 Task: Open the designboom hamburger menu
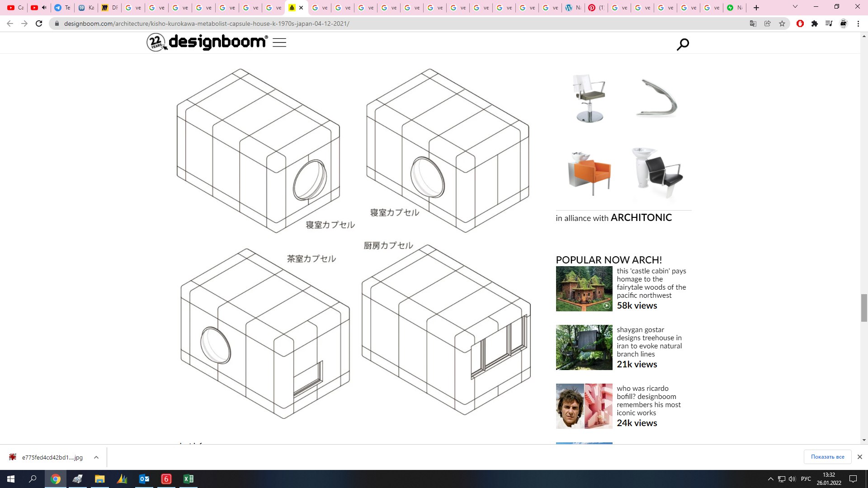pos(279,43)
